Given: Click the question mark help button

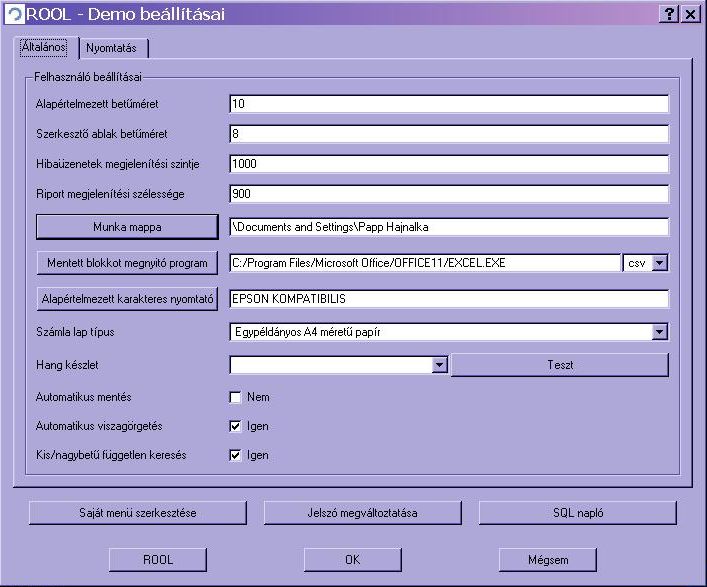Looking at the screenshot, I should [x=669, y=14].
